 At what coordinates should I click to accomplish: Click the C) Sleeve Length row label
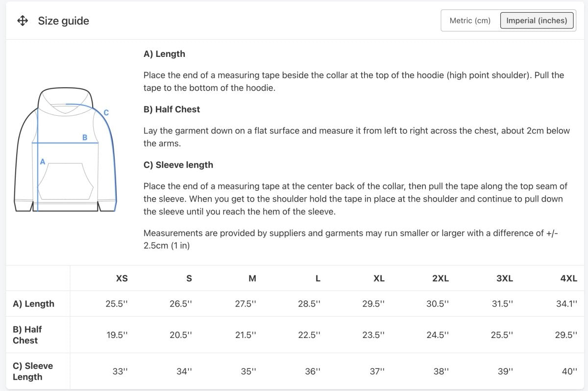point(33,371)
